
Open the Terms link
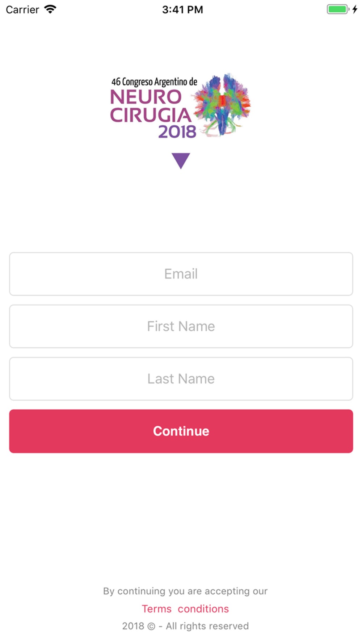(156, 609)
